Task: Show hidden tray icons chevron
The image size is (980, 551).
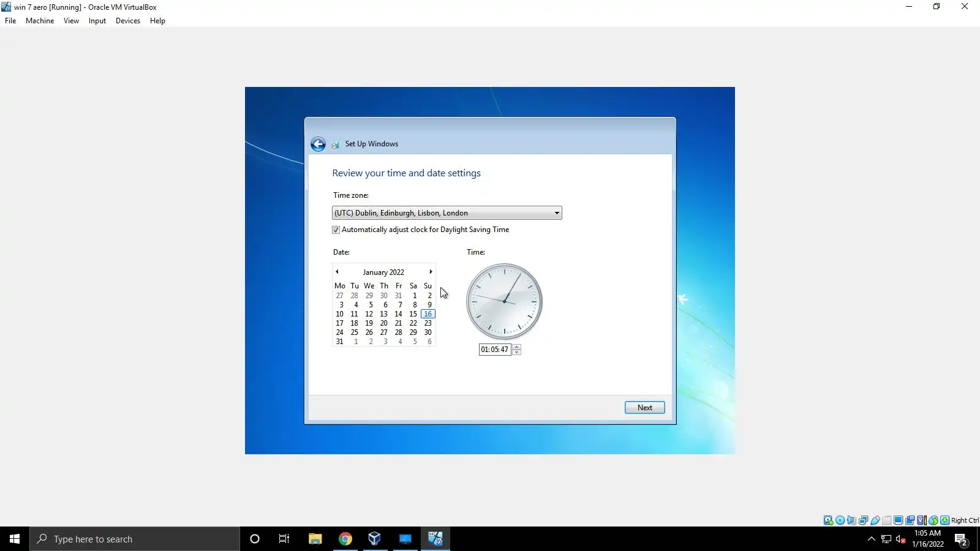Action: coord(871,539)
